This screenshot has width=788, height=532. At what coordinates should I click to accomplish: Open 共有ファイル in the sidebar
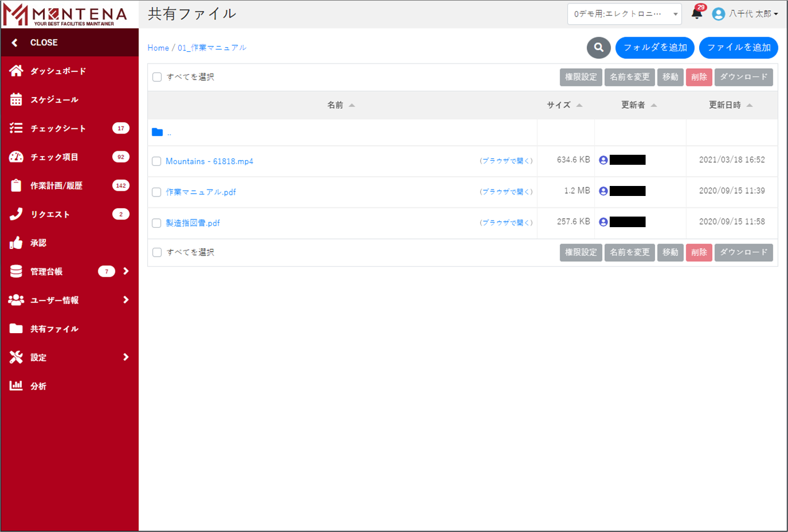[x=54, y=329]
